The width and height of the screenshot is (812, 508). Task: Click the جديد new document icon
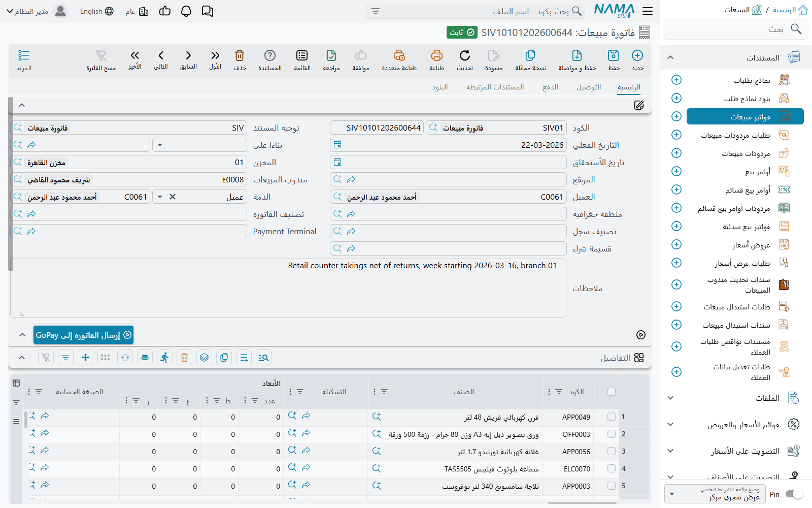tap(637, 55)
